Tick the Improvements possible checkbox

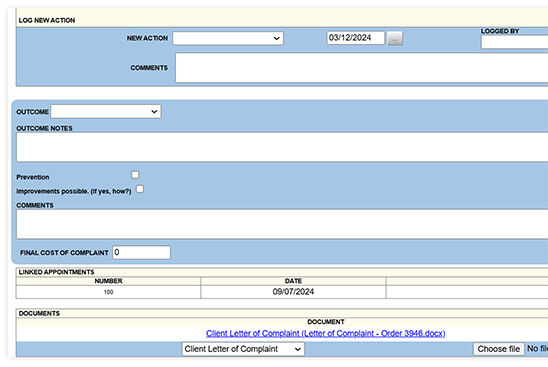pos(140,189)
